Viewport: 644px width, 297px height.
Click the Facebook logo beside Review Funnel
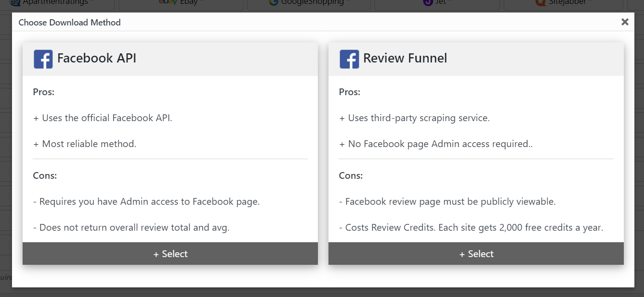tap(349, 59)
